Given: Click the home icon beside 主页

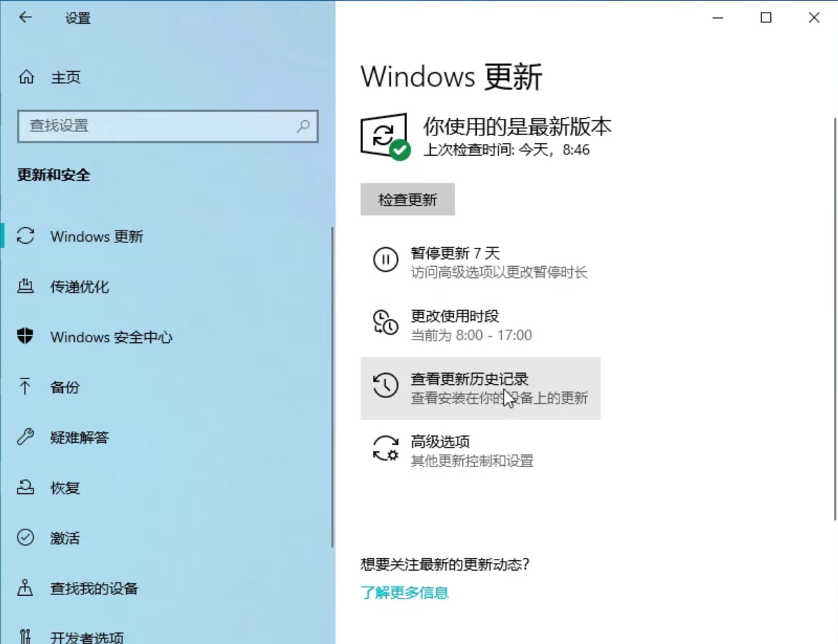Looking at the screenshot, I should [x=26, y=78].
